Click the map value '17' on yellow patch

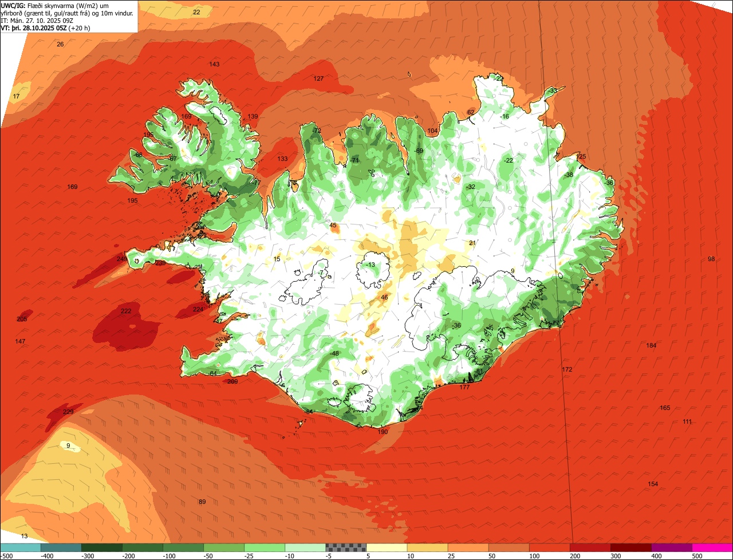pyautogui.click(x=16, y=96)
